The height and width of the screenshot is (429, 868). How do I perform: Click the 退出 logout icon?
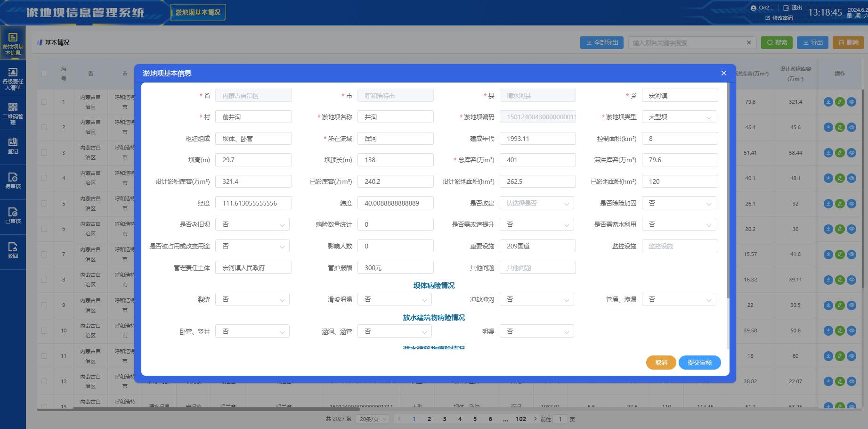786,8
